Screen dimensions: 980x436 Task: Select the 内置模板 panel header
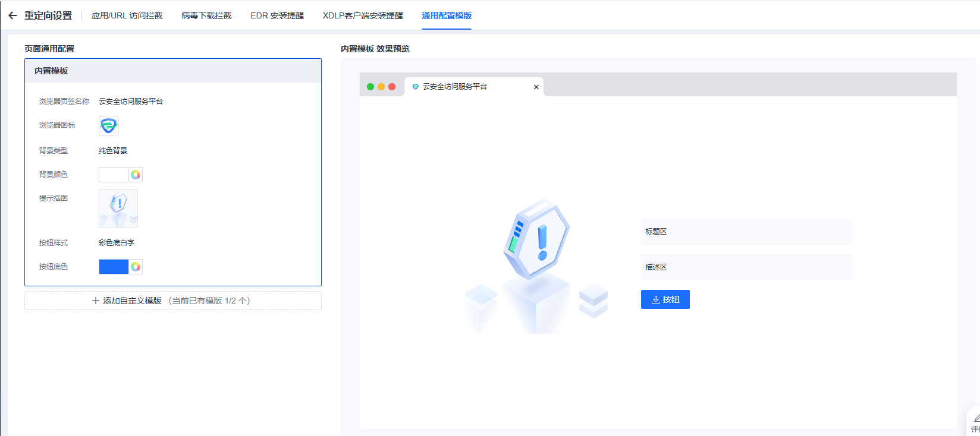[172, 71]
